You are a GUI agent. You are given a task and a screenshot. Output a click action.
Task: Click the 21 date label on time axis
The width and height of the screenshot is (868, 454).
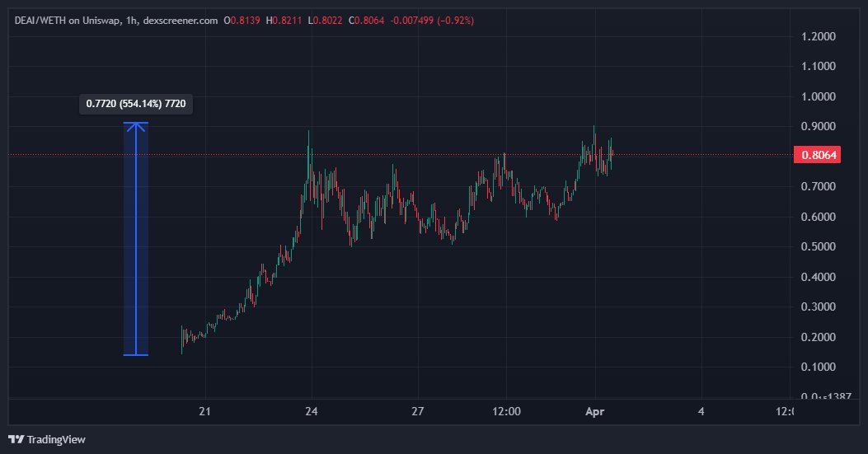[x=204, y=411]
